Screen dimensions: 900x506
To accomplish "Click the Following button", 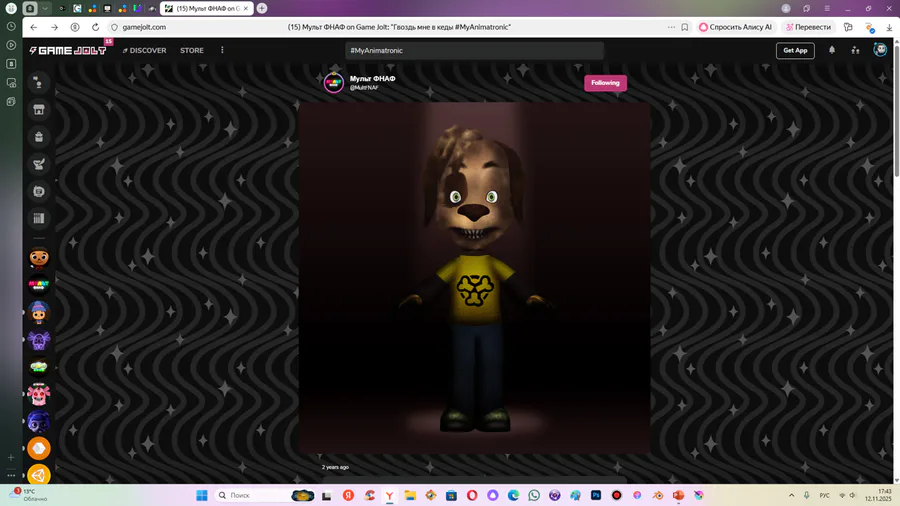I will [x=606, y=83].
